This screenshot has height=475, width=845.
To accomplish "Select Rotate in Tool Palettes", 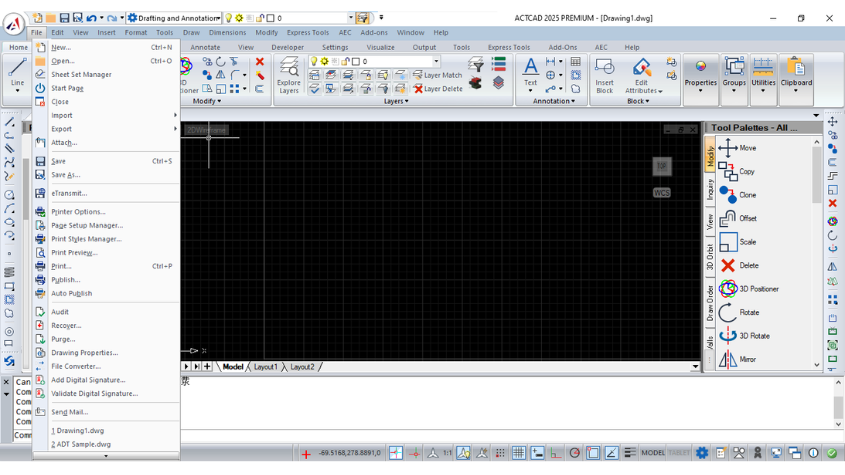I will pyautogui.click(x=739, y=312).
